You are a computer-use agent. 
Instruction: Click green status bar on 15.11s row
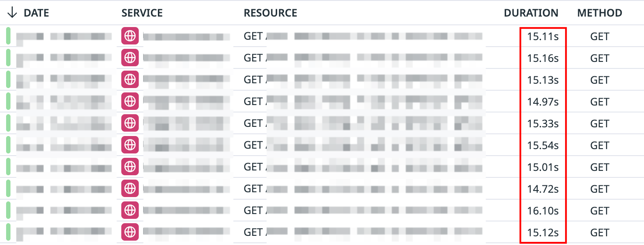pyautogui.click(x=8, y=36)
